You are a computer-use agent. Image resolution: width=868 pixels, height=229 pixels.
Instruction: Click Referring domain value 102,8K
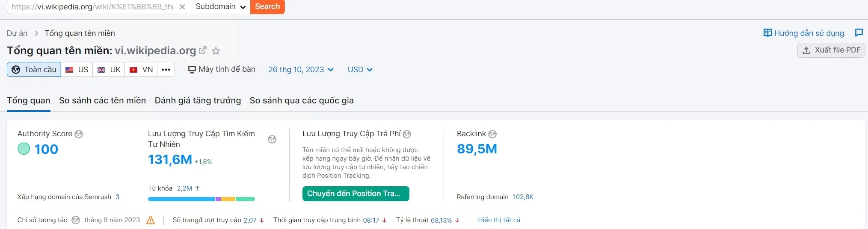pos(523,197)
